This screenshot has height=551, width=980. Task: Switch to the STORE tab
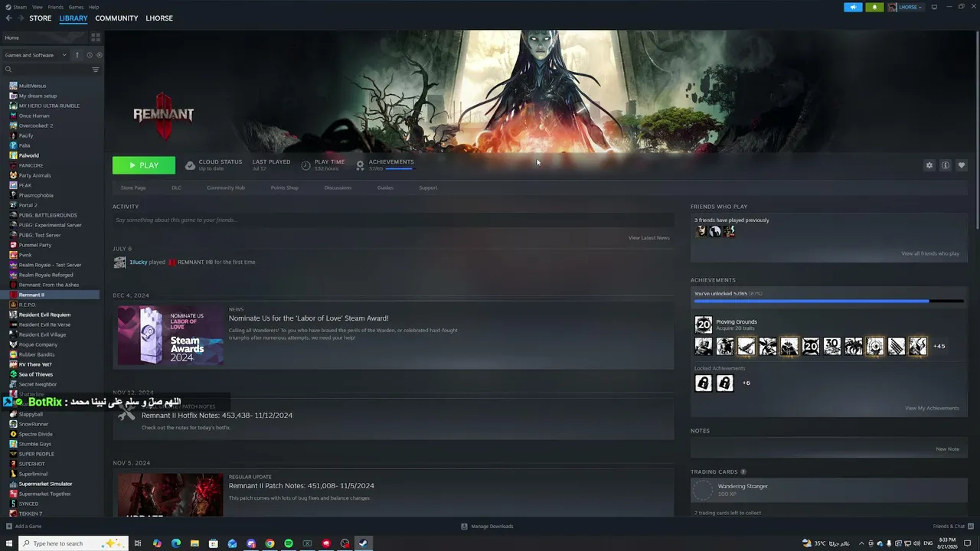(41, 18)
